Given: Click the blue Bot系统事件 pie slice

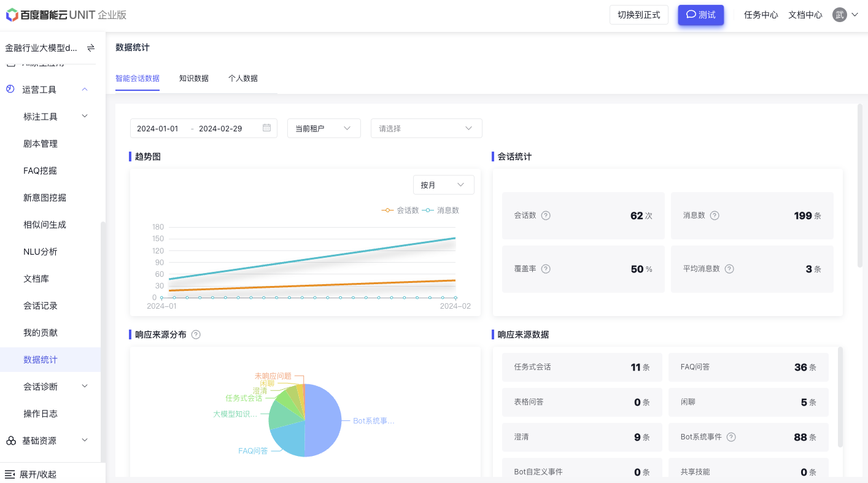Looking at the screenshot, I should 324,420.
